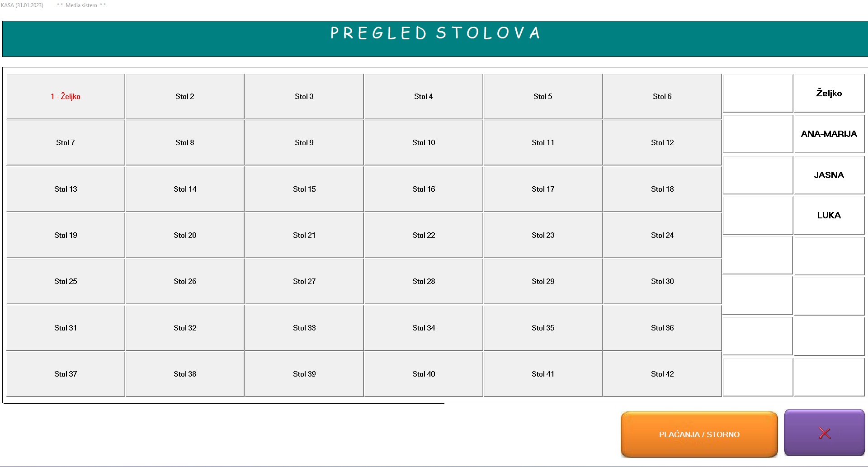Choose waiter ANA-MARIJA
The image size is (868, 467).
click(x=829, y=134)
